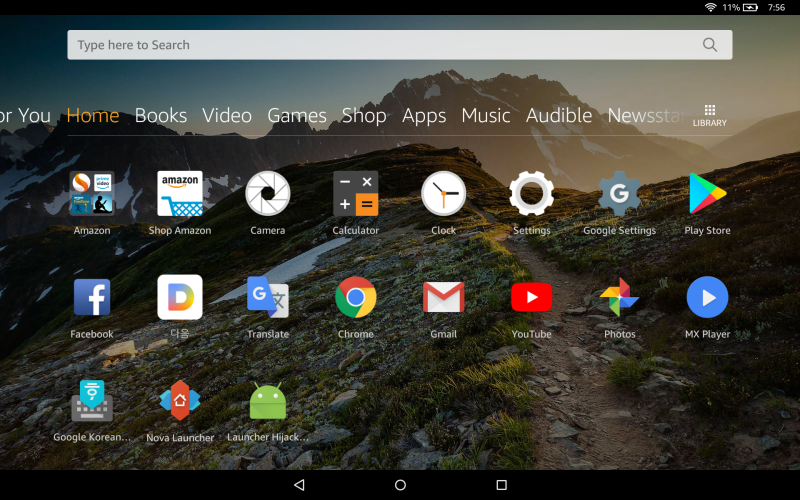Switch to the Books tab

coord(161,116)
